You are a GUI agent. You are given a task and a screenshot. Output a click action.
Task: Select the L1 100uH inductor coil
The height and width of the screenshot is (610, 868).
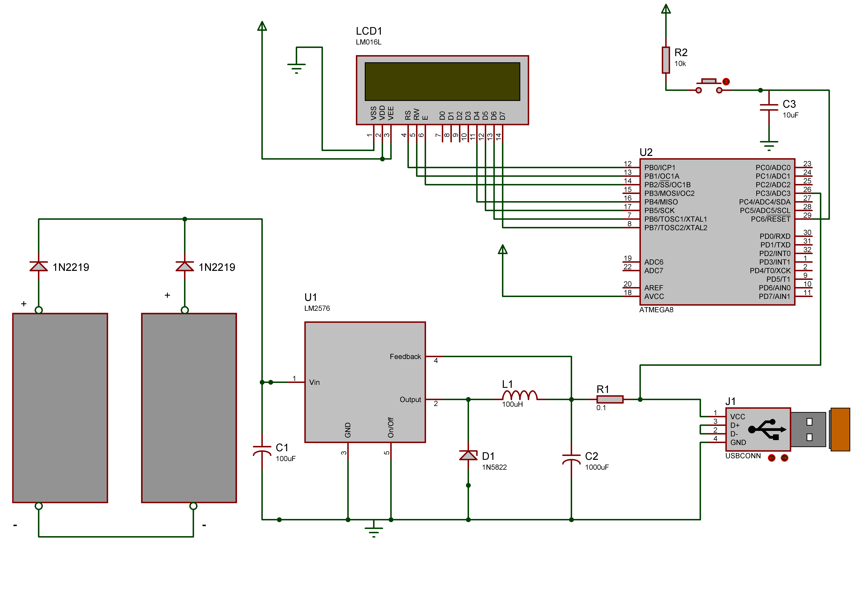(520, 395)
